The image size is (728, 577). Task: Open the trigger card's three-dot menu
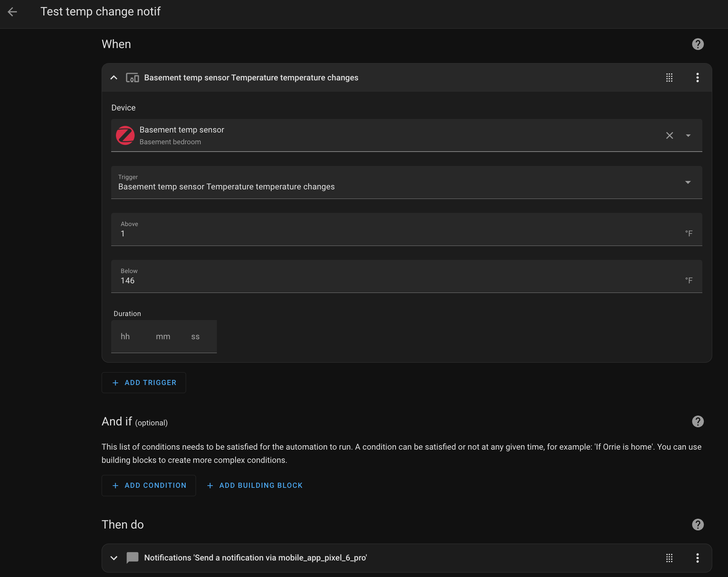tap(697, 77)
